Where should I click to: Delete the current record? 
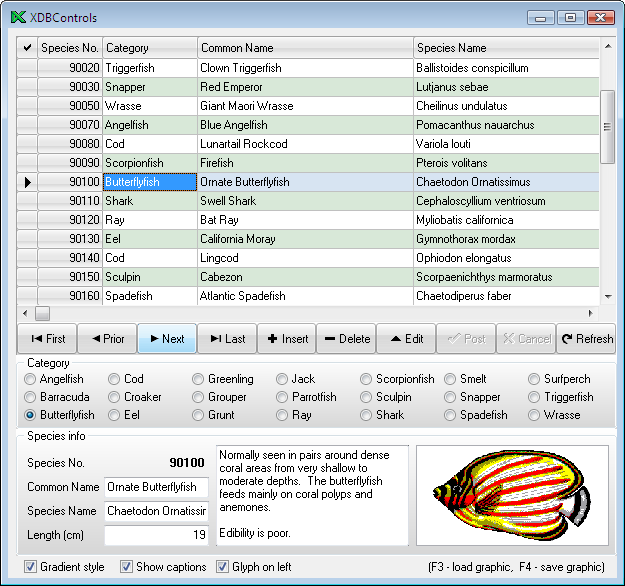pyautogui.click(x=346, y=339)
